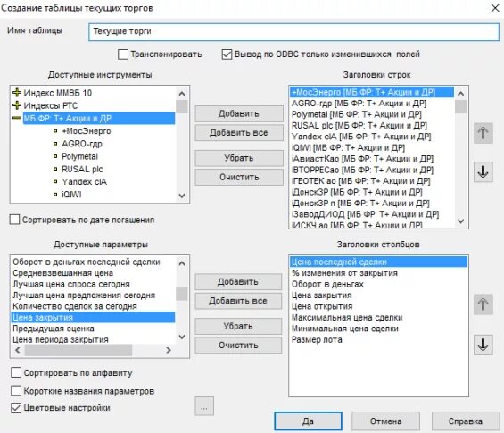Select Цена открытия column header
Screen dimensions: 504x433
pyautogui.click(x=378, y=306)
